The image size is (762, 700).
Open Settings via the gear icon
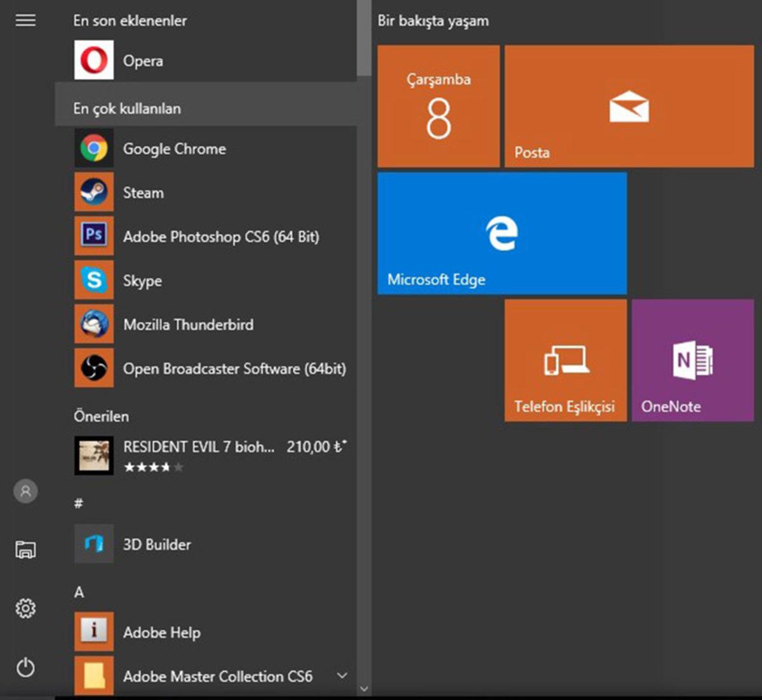(x=25, y=609)
